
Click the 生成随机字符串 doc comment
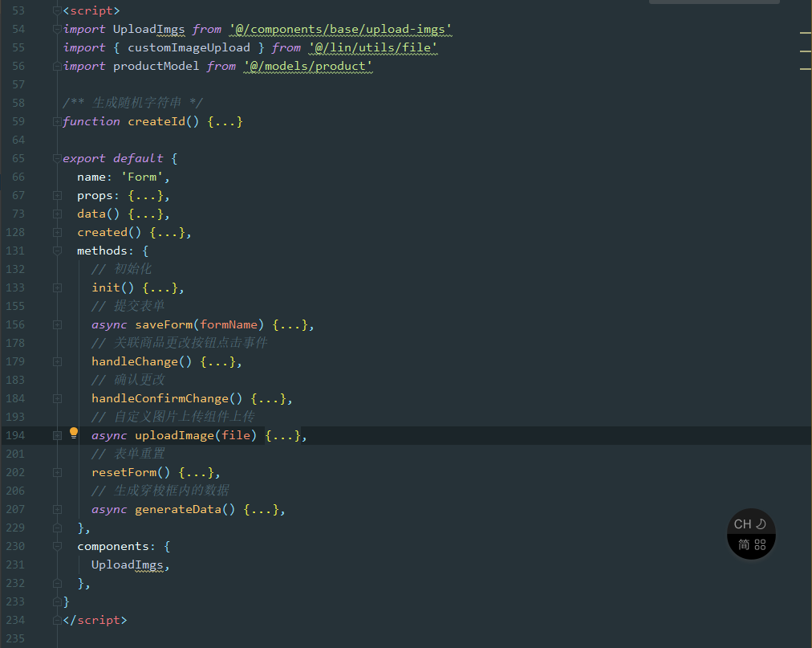point(132,103)
